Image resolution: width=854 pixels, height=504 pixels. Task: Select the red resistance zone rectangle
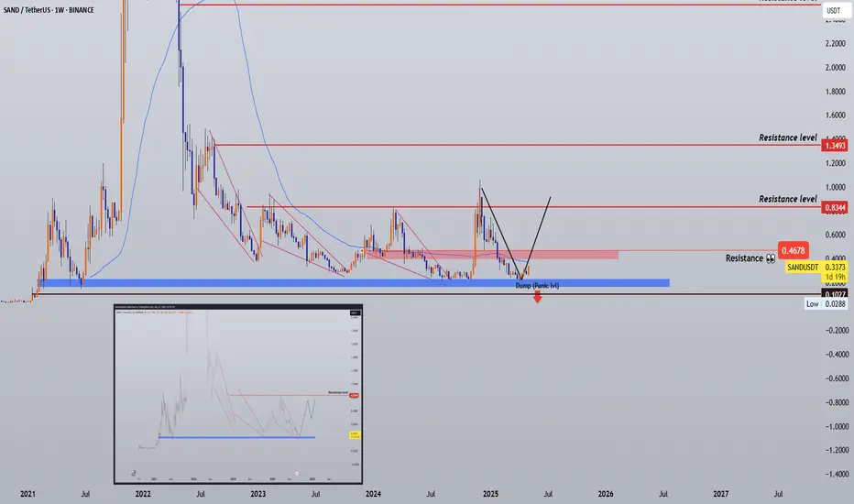coord(492,255)
